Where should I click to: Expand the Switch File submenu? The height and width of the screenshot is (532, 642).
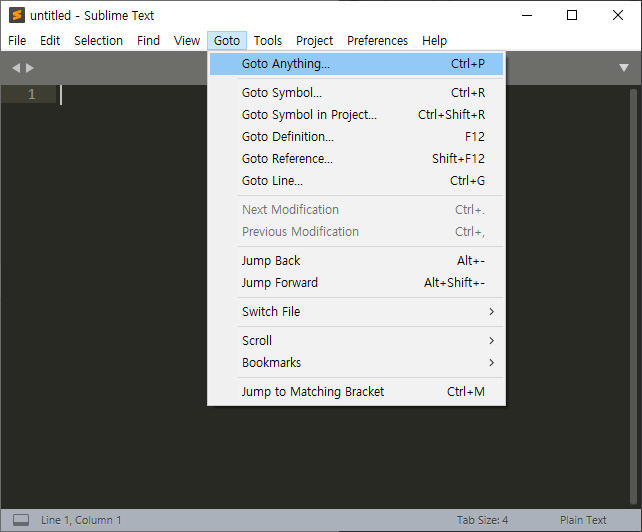(x=356, y=312)
